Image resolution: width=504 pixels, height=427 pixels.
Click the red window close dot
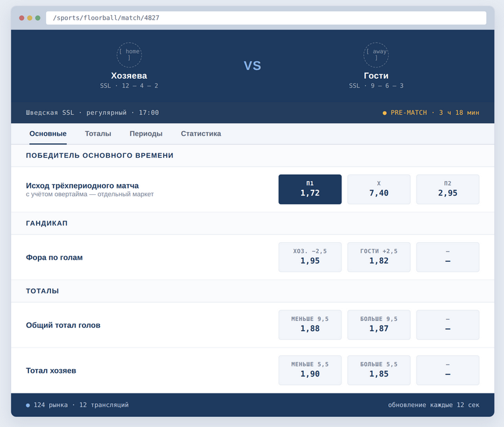point(21,18)
